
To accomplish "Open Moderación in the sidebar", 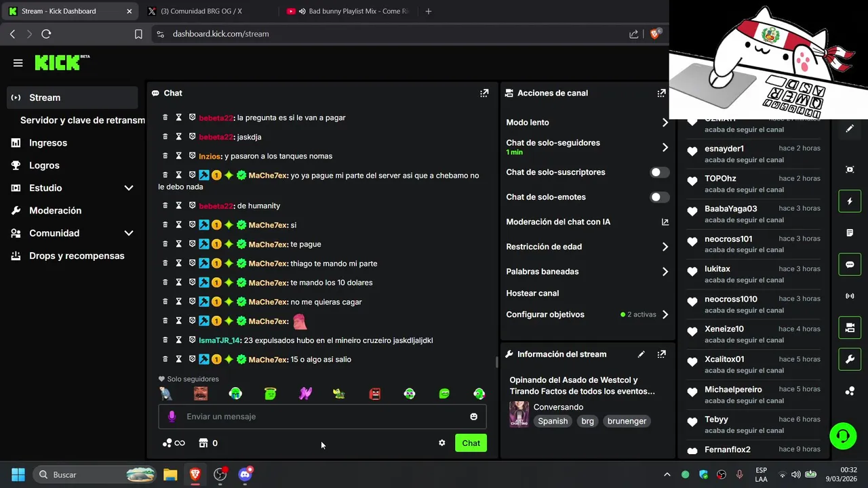I will [x=72, y=211].
